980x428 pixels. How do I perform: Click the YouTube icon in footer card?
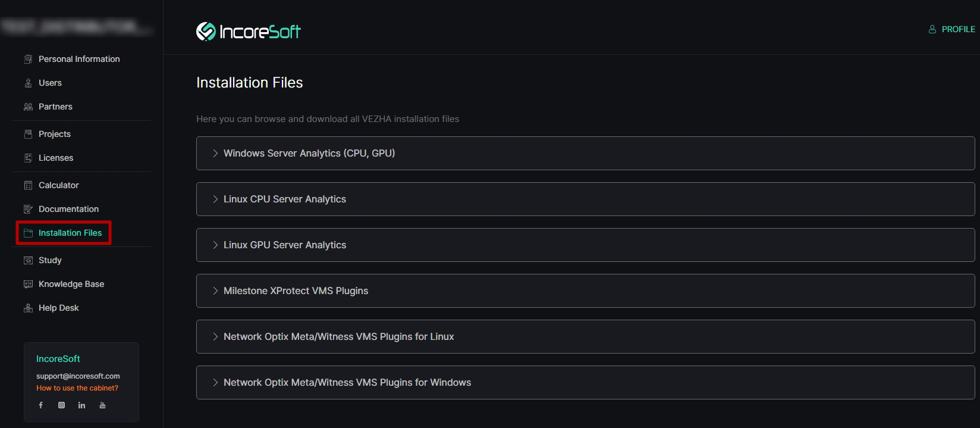[102, 405]
